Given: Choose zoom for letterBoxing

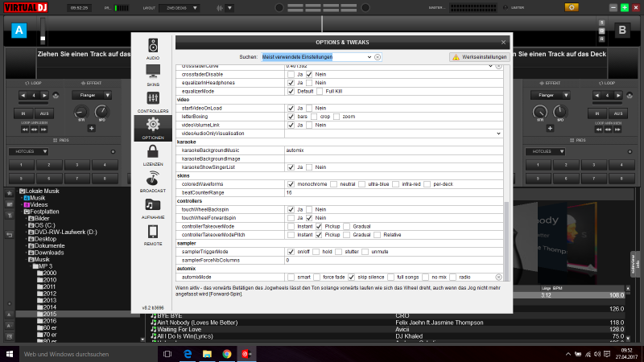Looking at the screenshot, I should tap(336, 117).
